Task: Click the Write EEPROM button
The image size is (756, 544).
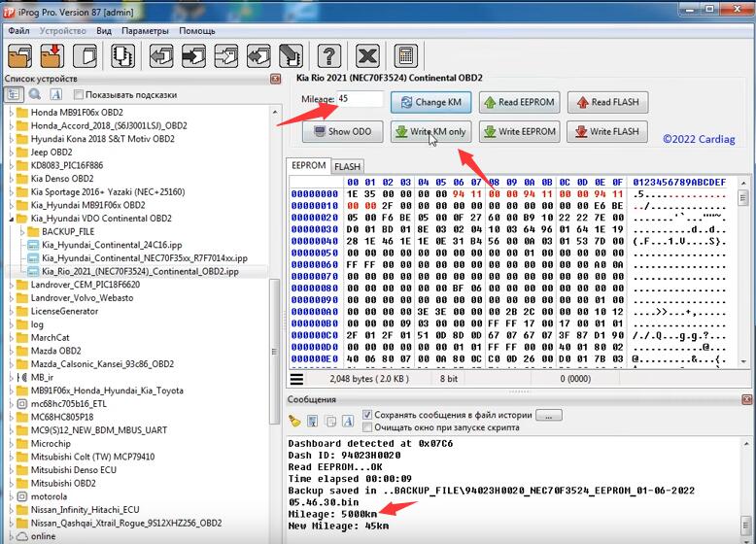Action: pos(519,131)
